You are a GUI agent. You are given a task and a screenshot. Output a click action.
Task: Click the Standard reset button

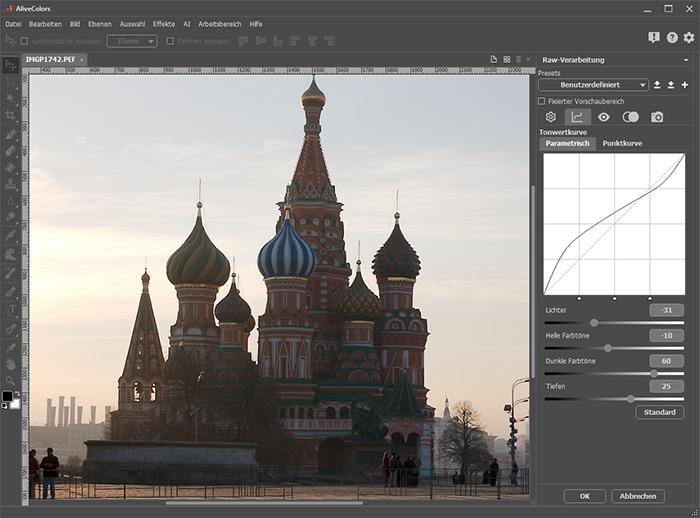pos(659,412)
